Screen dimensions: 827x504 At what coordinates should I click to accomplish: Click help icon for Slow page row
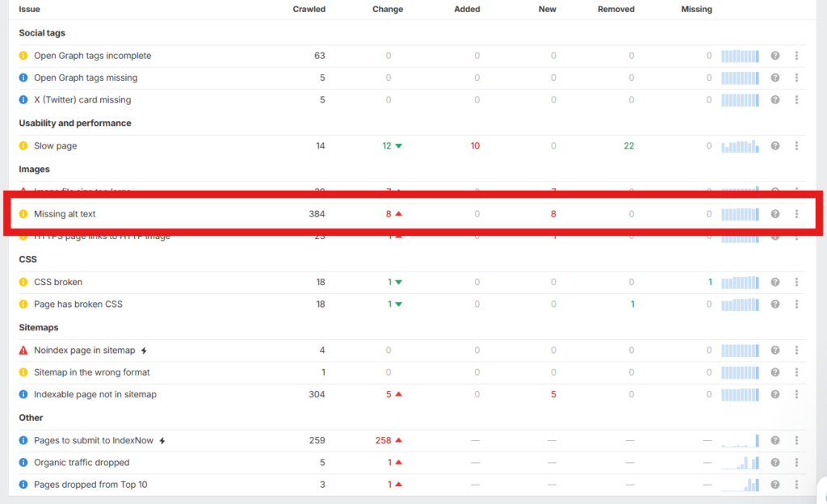tap(775, 146)
